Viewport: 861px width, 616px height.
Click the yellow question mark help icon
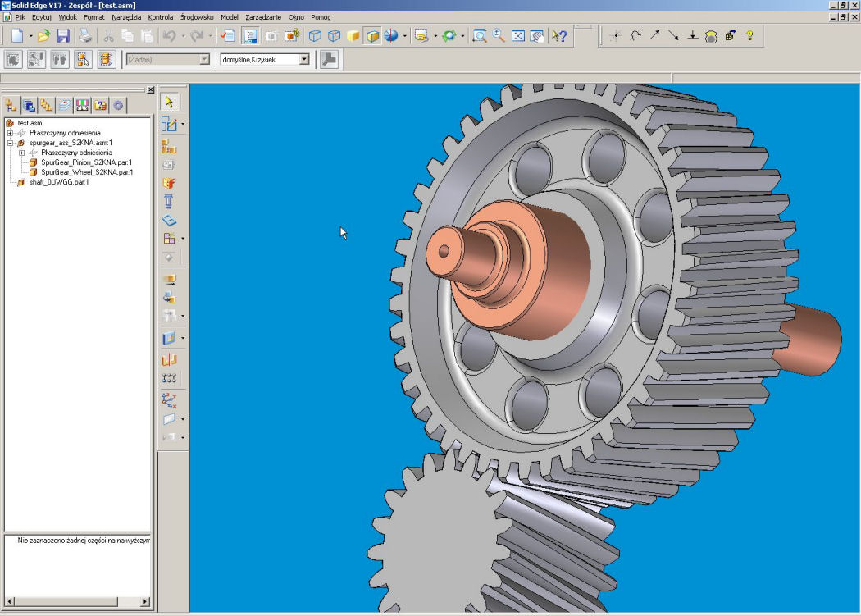tap(749, 36)
